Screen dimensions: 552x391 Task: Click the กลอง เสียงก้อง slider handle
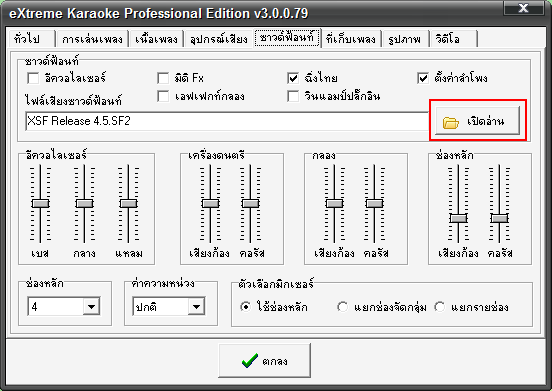point(334,203)
